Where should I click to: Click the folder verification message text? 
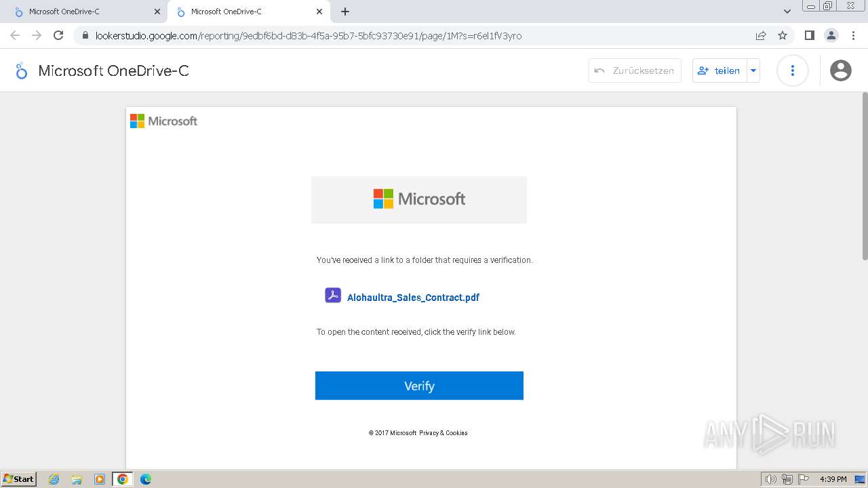[425, 260]
